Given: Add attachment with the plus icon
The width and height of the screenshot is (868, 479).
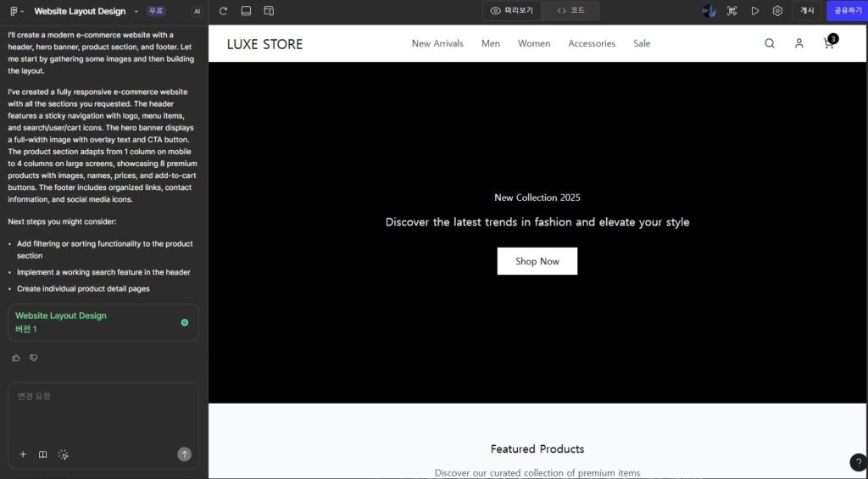Looking at the screenshot, I should [23, 454].
